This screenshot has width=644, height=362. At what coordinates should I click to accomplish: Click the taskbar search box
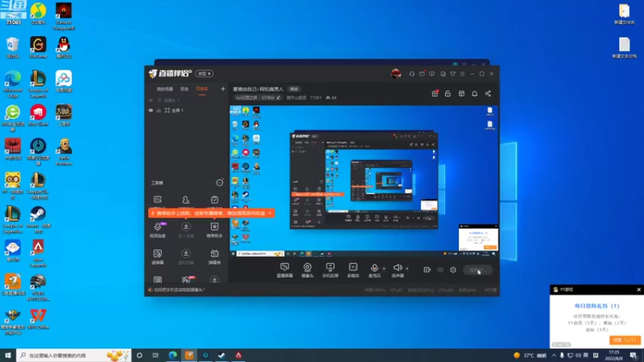click(74, 355)
